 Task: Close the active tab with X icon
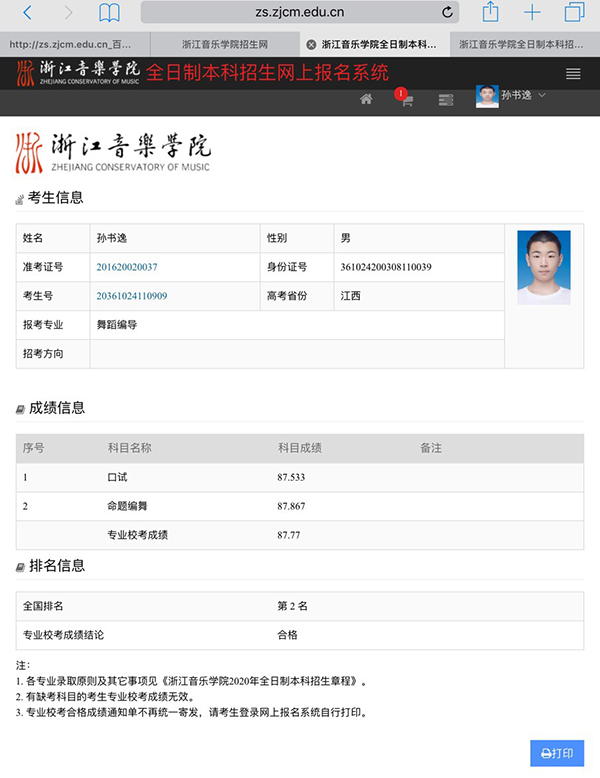[x=311, y=45]
